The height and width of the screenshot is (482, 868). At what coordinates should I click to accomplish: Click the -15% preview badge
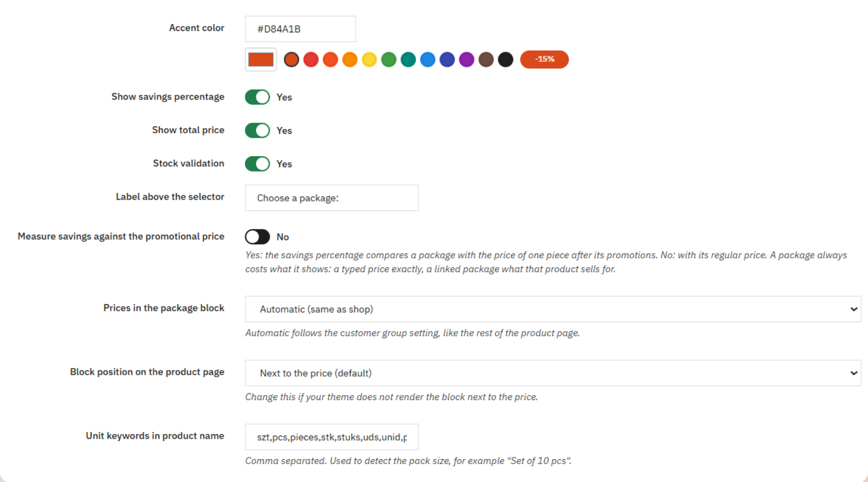click(x=545, y=59)
